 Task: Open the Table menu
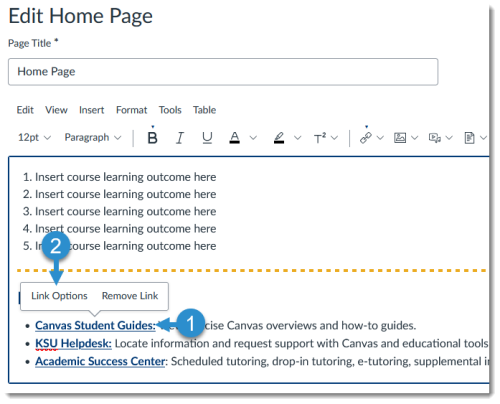click(x=204, y=110)
